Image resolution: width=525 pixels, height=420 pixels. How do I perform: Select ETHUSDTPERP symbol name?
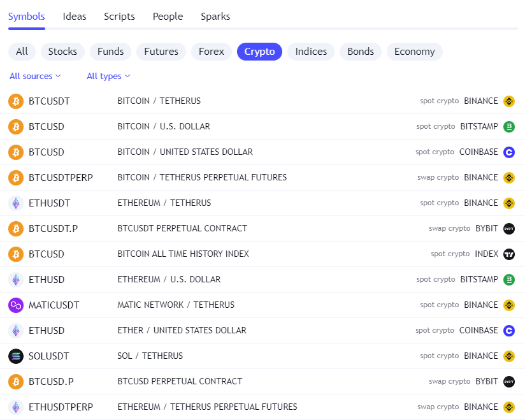[x=61, y=407]
